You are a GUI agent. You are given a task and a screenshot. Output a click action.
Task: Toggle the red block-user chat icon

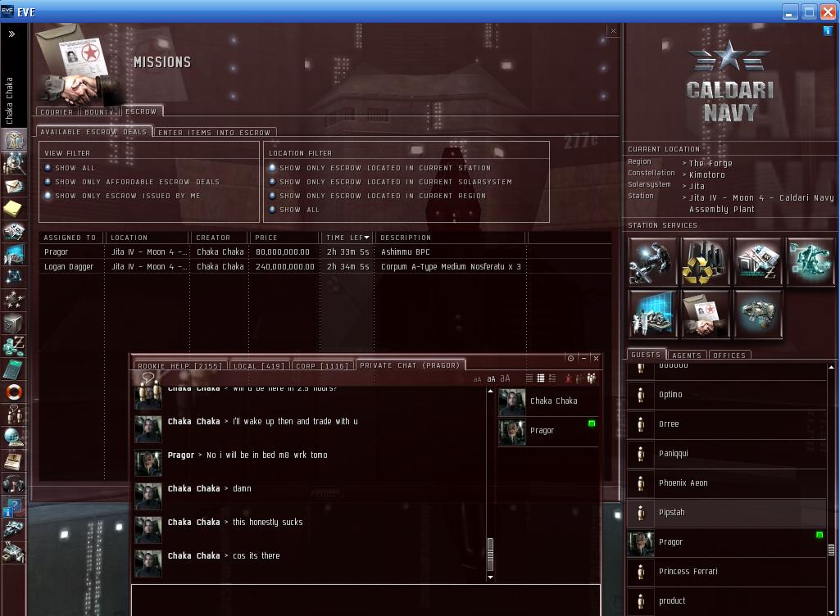pos(569,378)
